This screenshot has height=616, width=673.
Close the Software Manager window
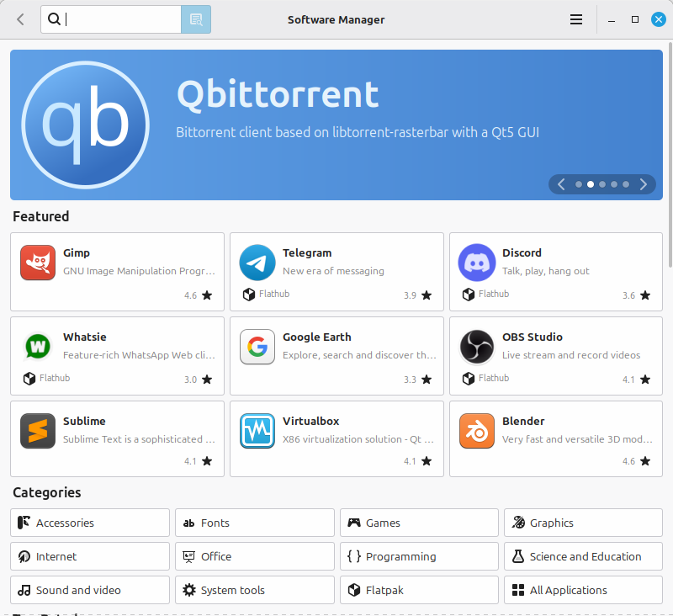coord(659,19)
